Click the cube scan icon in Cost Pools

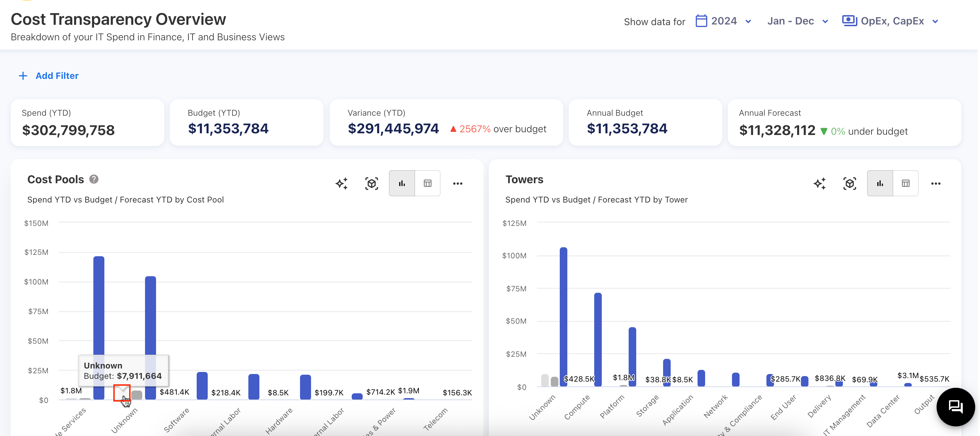pyautogui.click(x=371, y=183)
